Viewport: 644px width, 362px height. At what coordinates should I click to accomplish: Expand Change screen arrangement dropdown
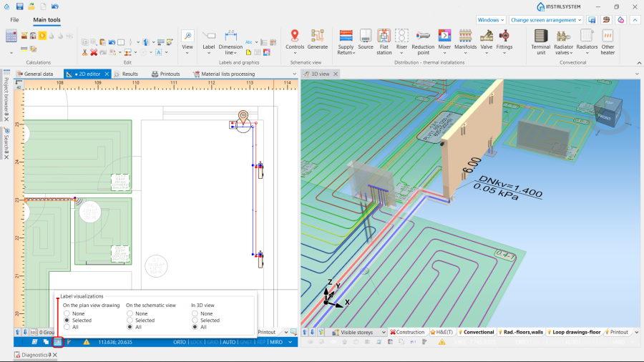click(x=545, y=20)
